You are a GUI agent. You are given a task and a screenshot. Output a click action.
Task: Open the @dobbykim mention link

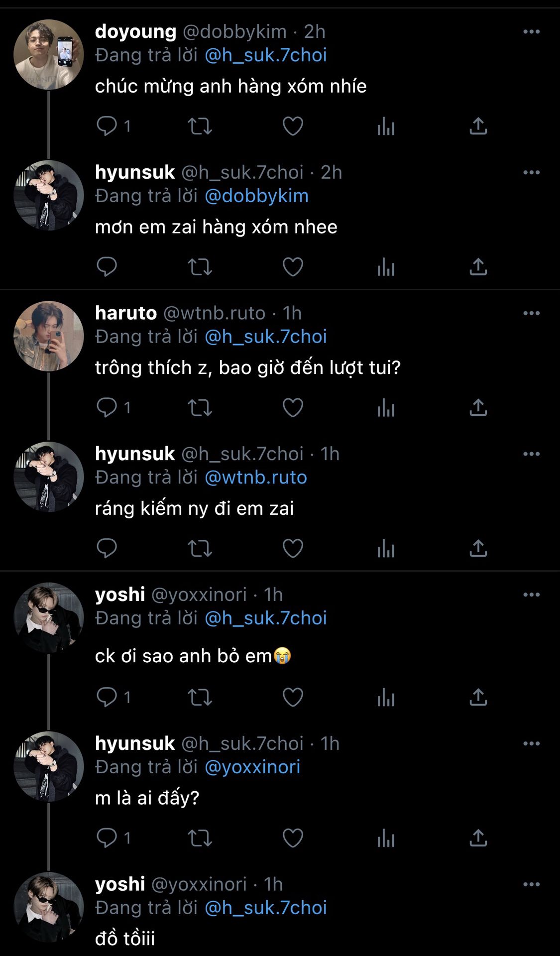(x=256, y=196)
